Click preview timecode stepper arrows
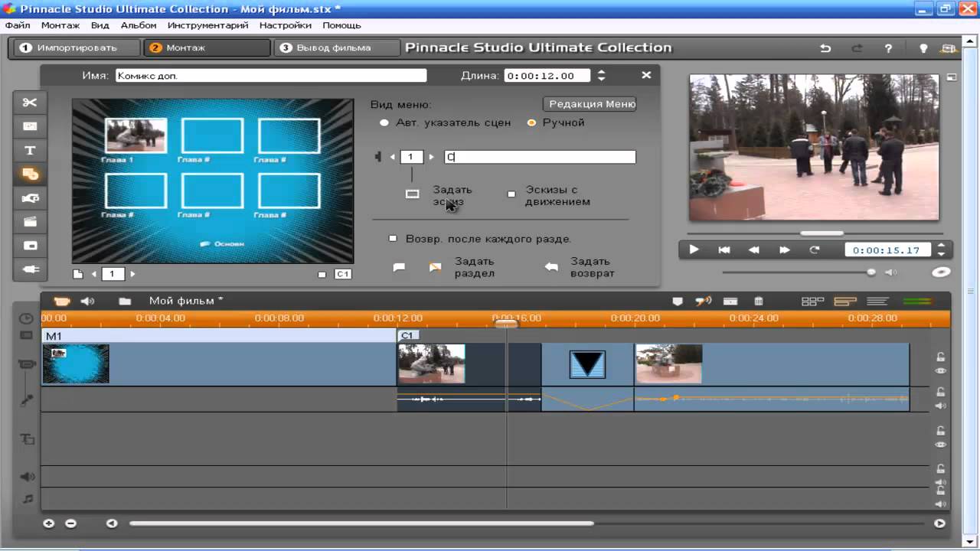Image resolution: width=980 pixels, height=551 pixels. coord(941,249)
